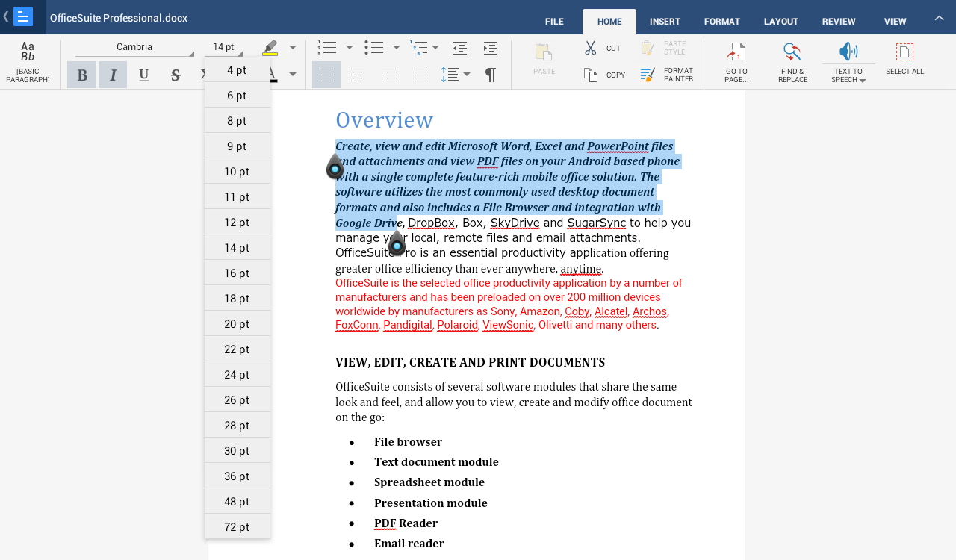Choose 8 pt font size
Image resolution: width=956 pixels, height=560 pixels.
click(238, 121)
